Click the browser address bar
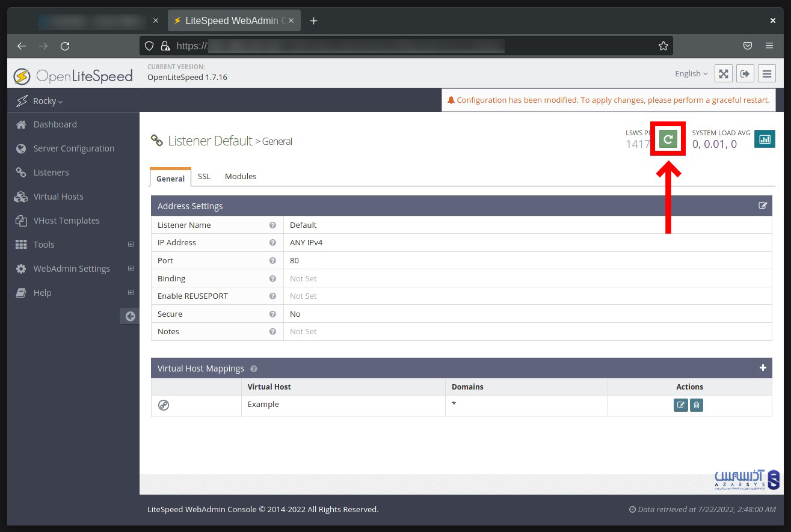The image size is (791, 532). [x=406, y=46]
